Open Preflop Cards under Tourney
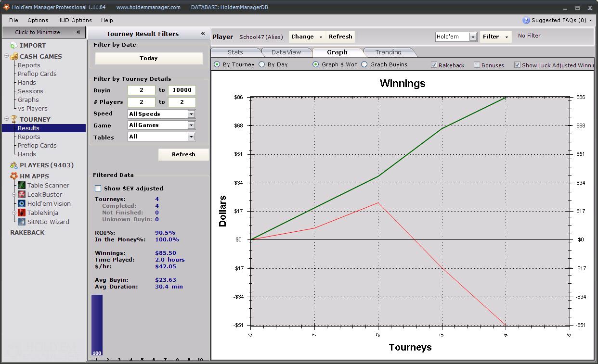Image resolution: width=598 pixels, height=364 pixels. [x=37, y=145]
